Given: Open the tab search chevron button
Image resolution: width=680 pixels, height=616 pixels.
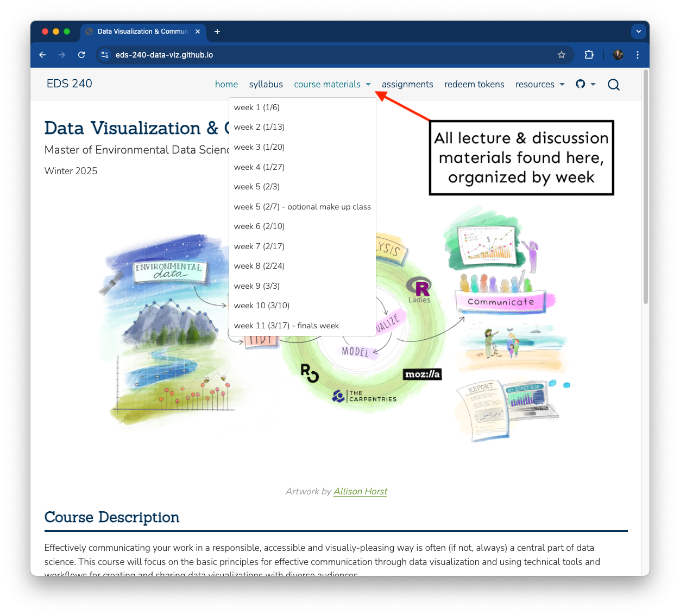Looking at the screenshot, I should [x=638, y=31].
